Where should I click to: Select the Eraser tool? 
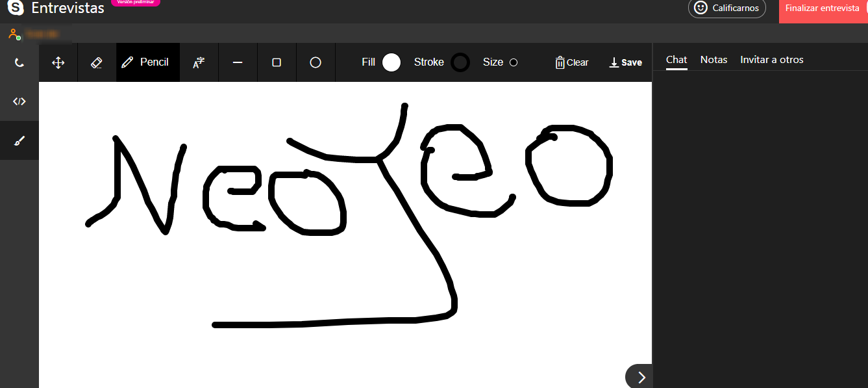[97, 62]
